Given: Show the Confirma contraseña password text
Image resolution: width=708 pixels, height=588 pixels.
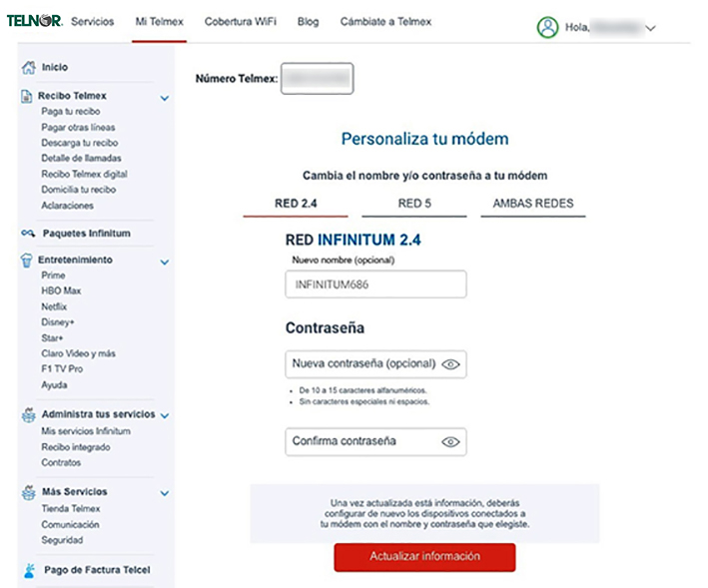Looking at the screenshot, I should click(450, 441).
